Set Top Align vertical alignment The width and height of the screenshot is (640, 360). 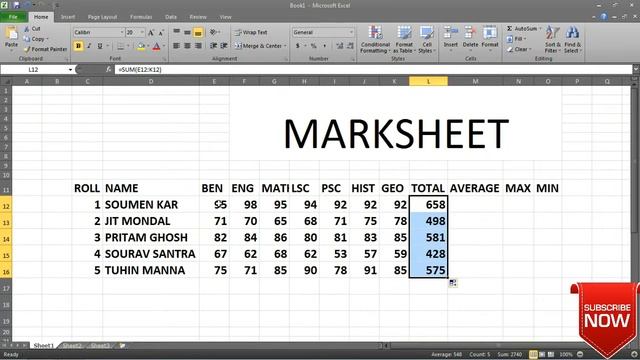pyautogui.click(x=176, y=32)
